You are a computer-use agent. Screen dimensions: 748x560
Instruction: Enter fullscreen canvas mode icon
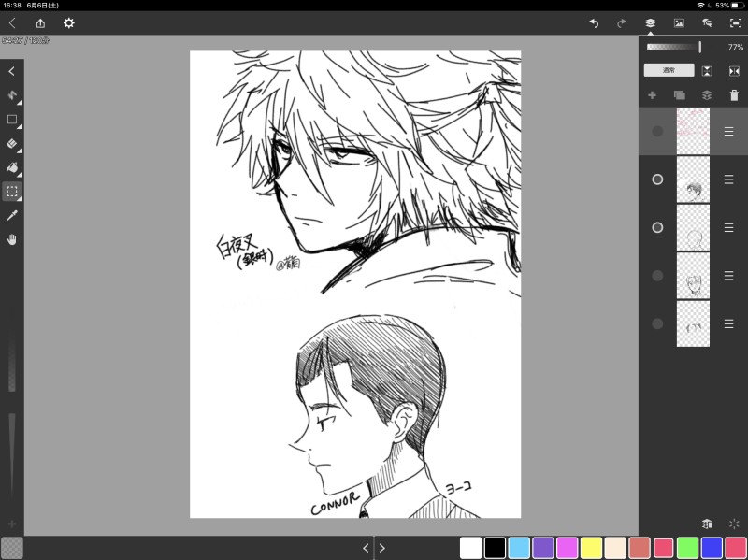point(736,22)
